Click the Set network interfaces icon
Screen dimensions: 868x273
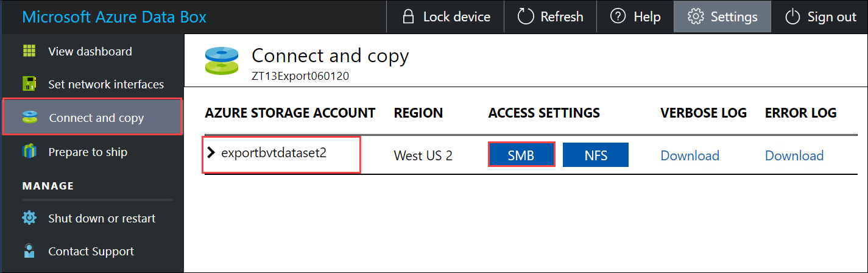click(29, 84)
